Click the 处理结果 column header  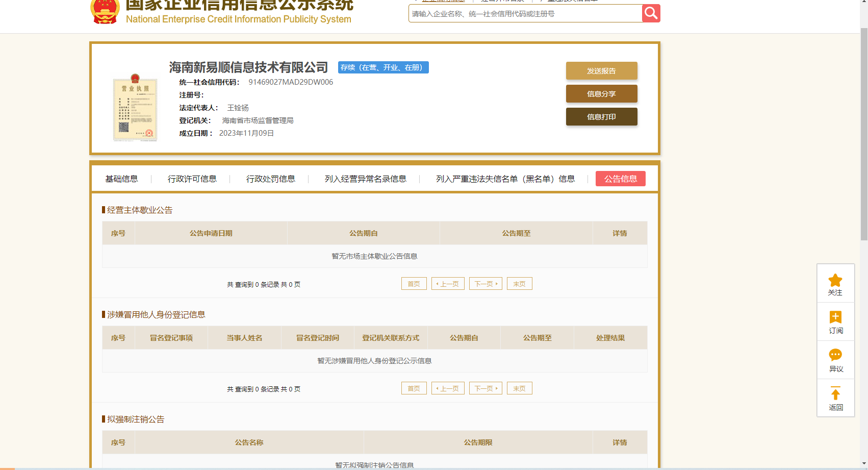point(610,338)
